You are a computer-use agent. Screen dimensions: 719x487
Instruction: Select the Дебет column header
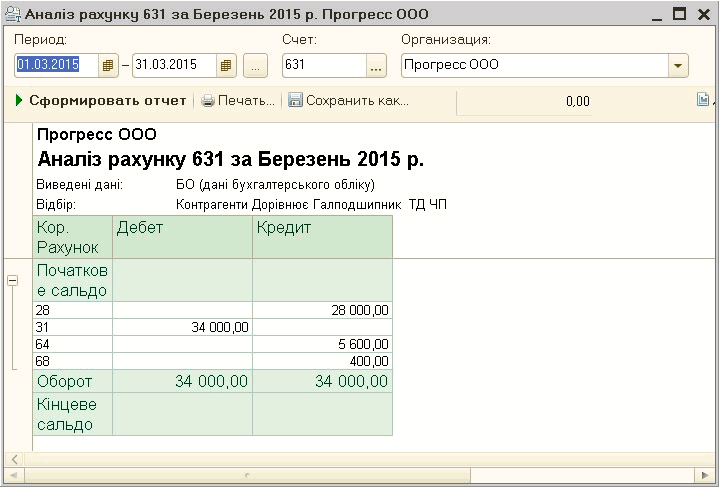click(183, 237)
